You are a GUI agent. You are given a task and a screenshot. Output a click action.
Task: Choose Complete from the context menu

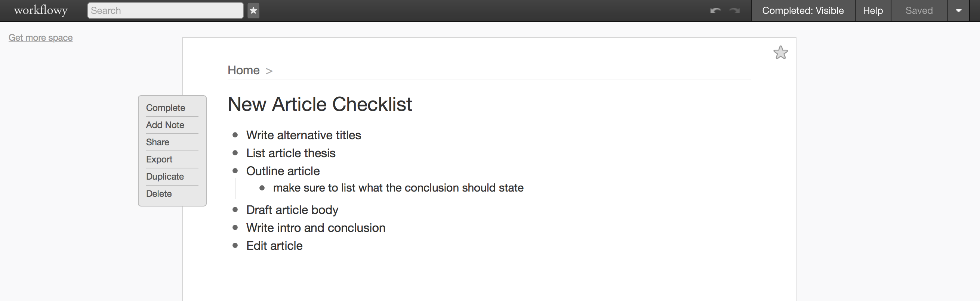pos(166,108)
